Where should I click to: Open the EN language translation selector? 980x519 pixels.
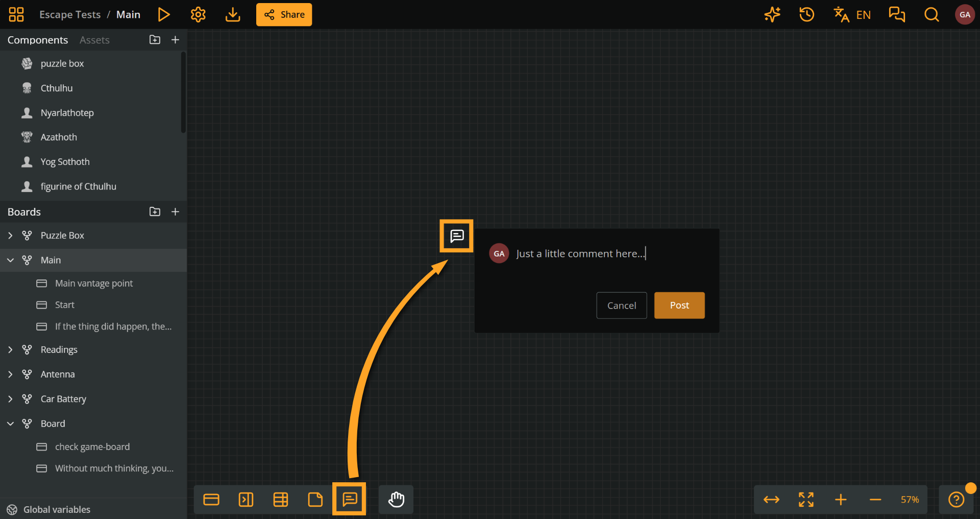click(x=852, y=14)
